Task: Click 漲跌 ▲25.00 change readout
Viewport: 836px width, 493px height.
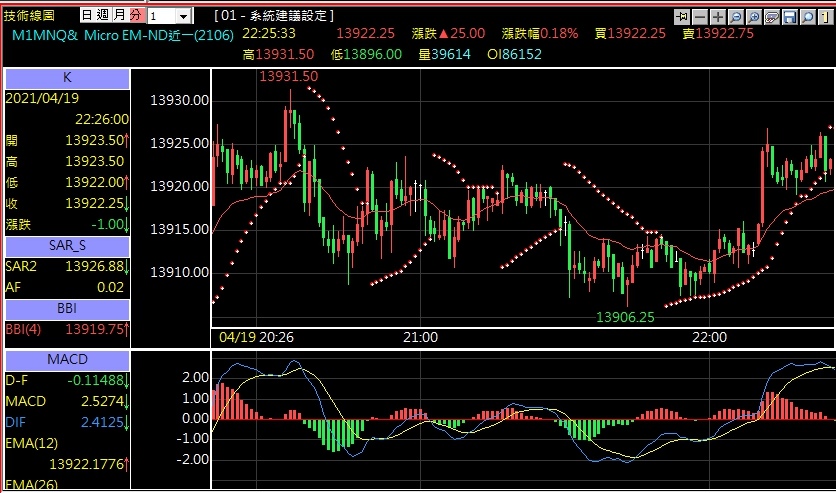Action: [448, 34]
